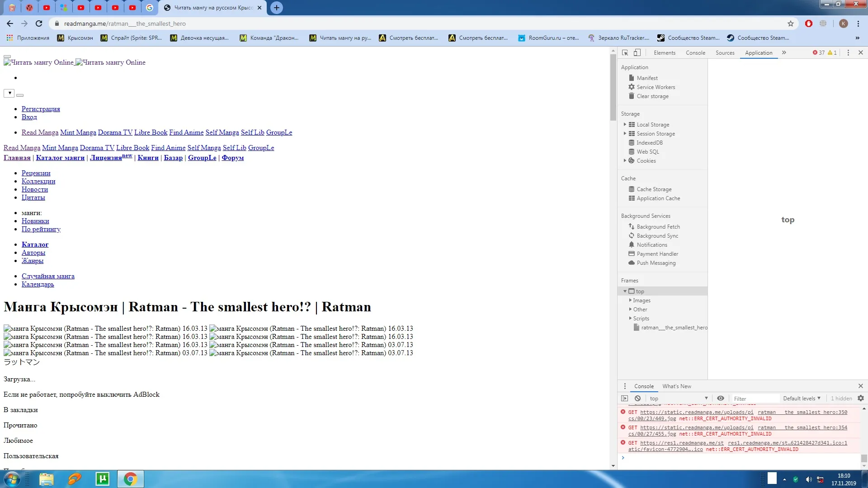868x488 pixels.
Task: Click the Opera-style red extension icon
Action: (x=808, y=23)
